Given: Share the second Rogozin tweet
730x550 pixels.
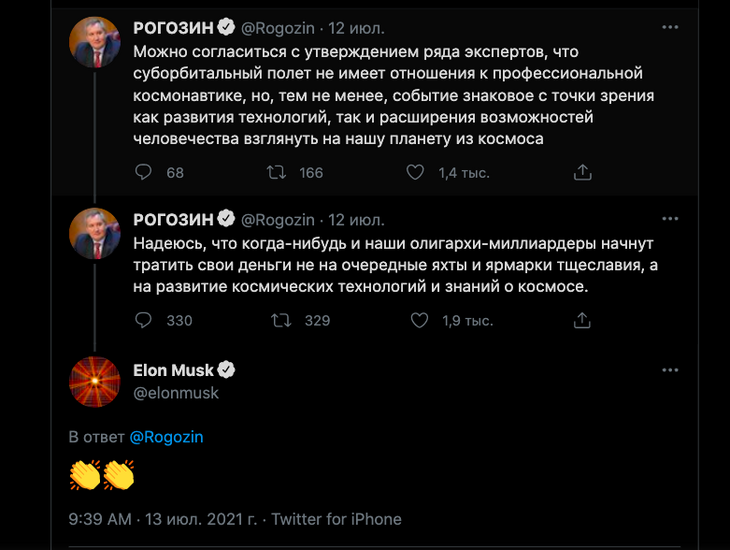Looking at the screenshot, I should (x=582, y=320).
